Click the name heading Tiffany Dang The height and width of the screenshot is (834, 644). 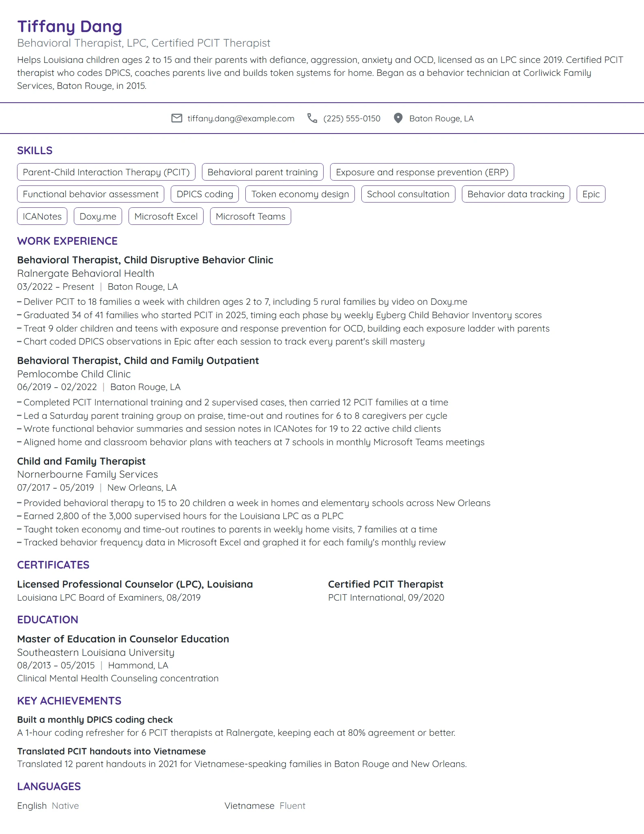click(x=70, y=26)
